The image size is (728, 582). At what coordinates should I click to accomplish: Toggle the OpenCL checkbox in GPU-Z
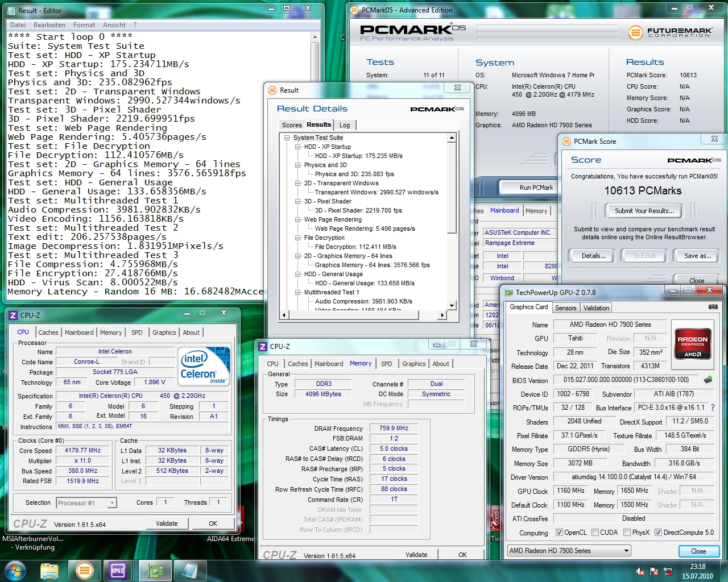pyautogui.click(x=559, y=533)
